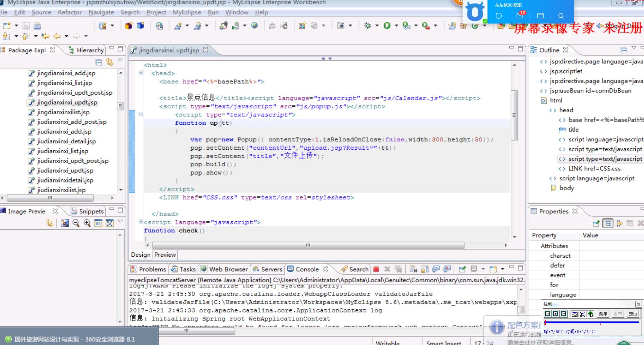Click the recorder blue playback progress bar
Screen dimensions: 644x345
[x=592, y=322]
